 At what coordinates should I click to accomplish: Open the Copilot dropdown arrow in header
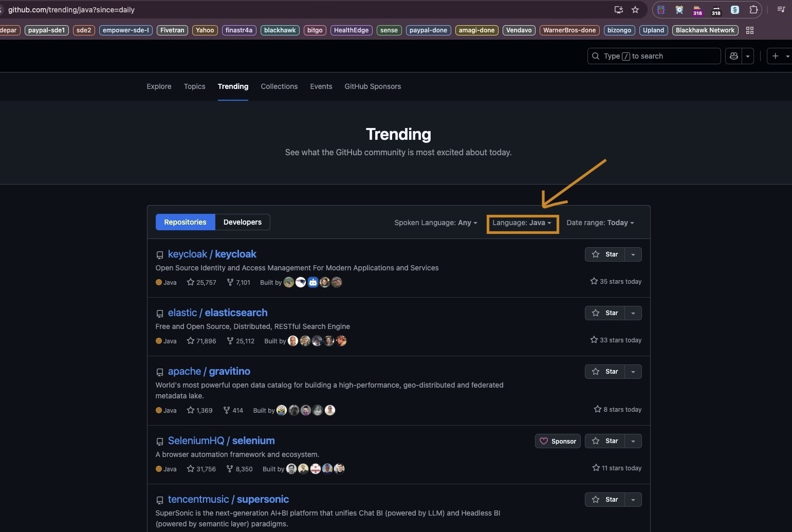(748, 56)
